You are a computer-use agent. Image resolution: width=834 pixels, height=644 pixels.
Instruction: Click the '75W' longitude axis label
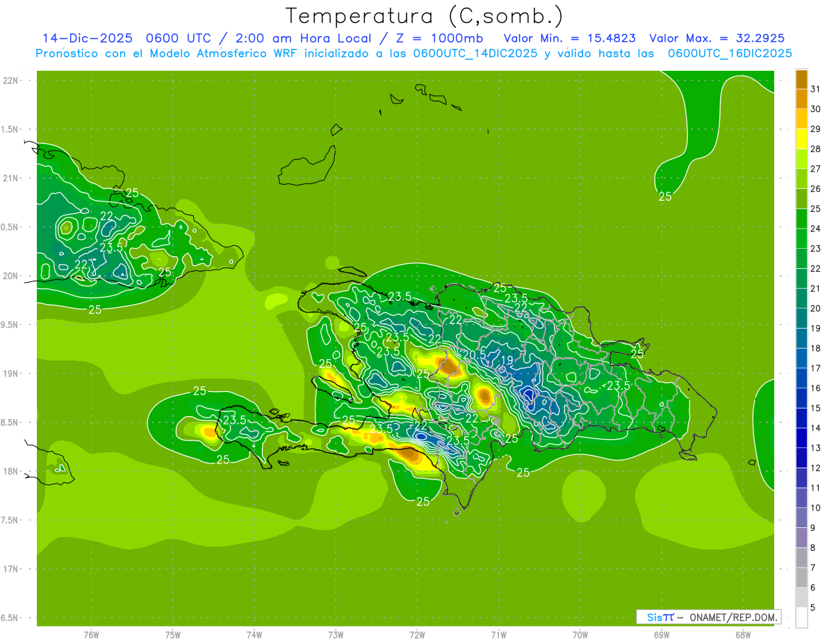[173, 635]
